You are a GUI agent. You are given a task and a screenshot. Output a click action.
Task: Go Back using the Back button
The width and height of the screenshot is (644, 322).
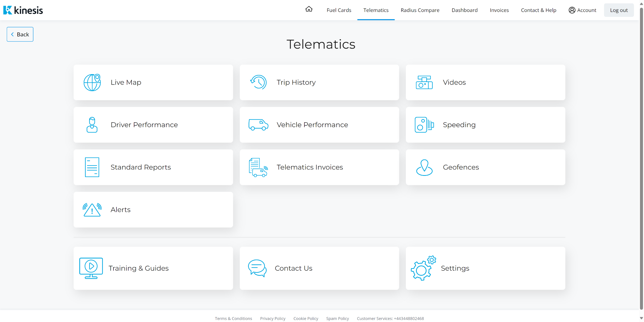click(20, 34)
